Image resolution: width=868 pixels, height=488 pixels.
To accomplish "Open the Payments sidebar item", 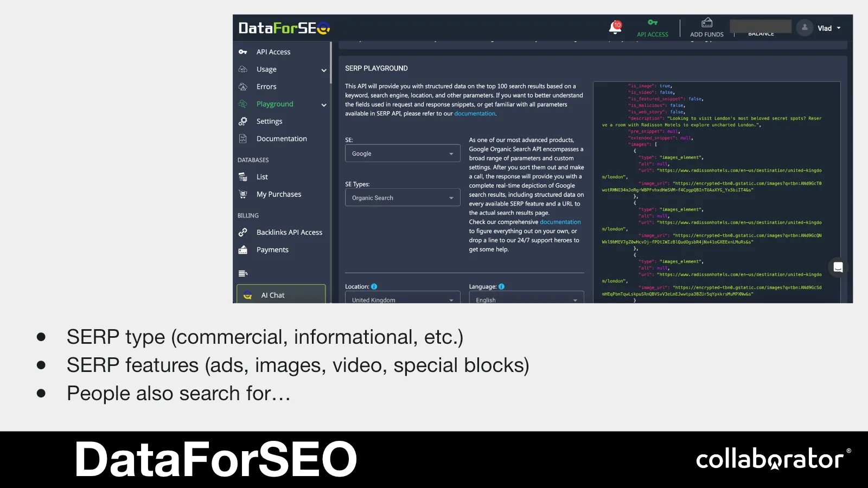I will point(272,249).
